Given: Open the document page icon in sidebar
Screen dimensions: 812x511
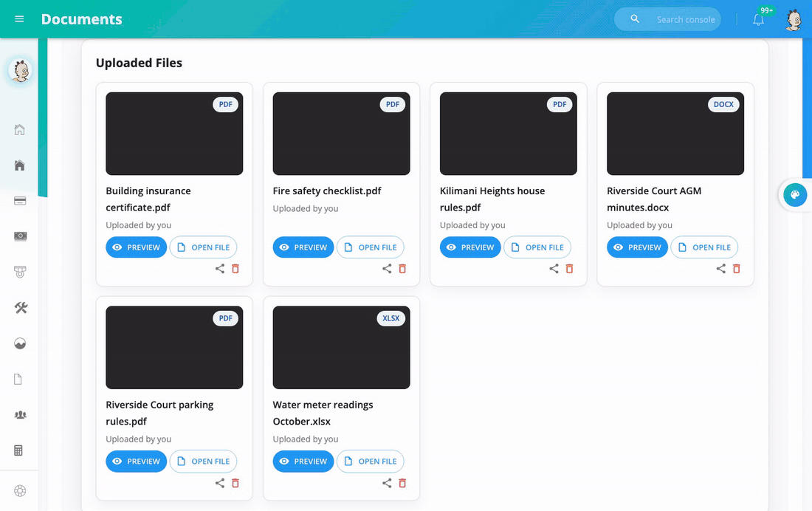Looking at the screenshot, I should pos(18,380).
